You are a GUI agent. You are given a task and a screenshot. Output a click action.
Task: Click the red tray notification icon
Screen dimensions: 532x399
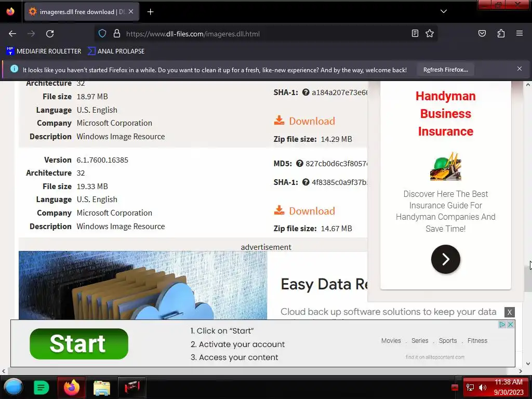tap(455, 388)
